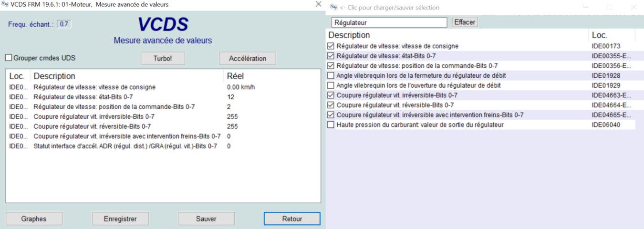The image size is (644, 229).
Task: Click IDE01929 location entry
Action: (606, 85)
